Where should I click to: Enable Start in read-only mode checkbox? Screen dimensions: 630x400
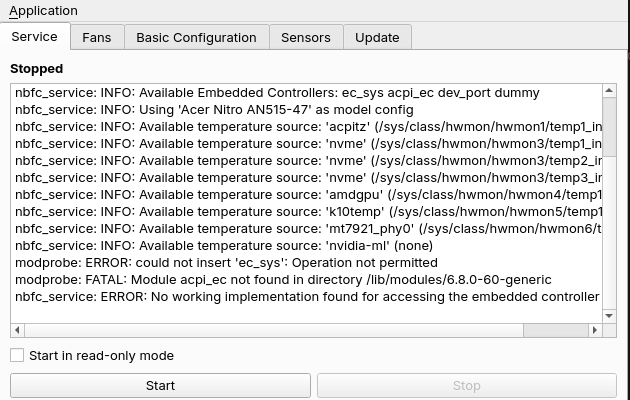17,355
